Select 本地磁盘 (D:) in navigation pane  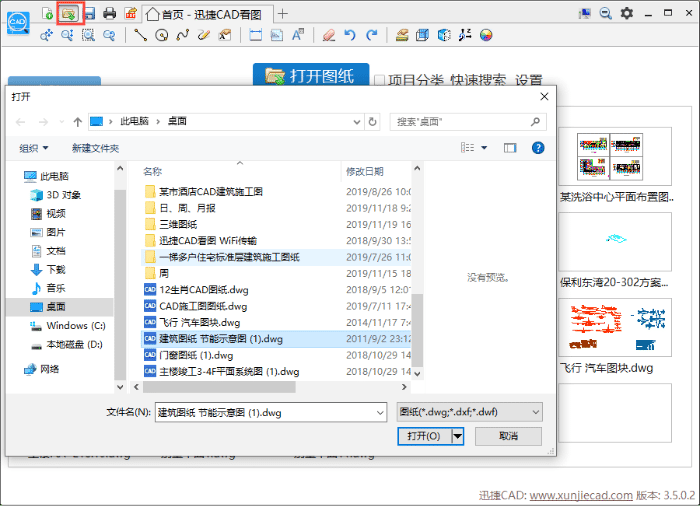point(66,344)
